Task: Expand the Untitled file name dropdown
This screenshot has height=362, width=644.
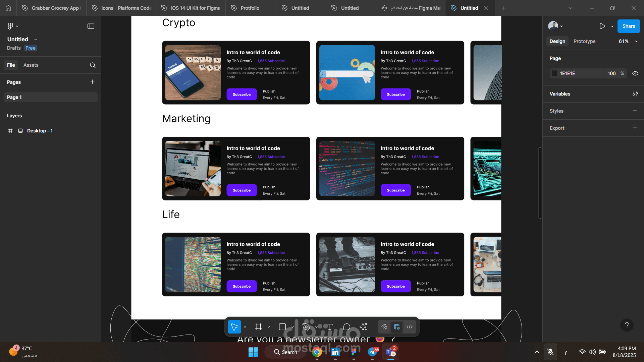Action: pos(36,40)
